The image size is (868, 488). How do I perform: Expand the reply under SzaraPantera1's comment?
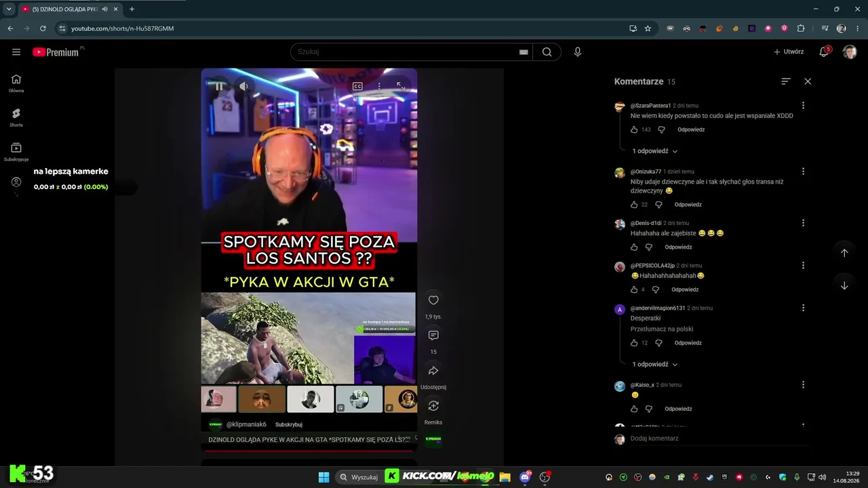(x=654, y=151)
